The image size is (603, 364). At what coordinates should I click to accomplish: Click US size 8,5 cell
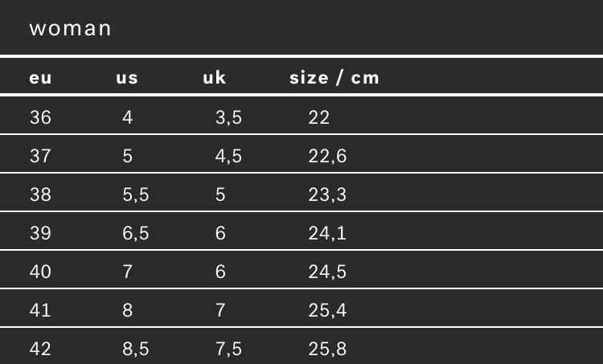136,349
